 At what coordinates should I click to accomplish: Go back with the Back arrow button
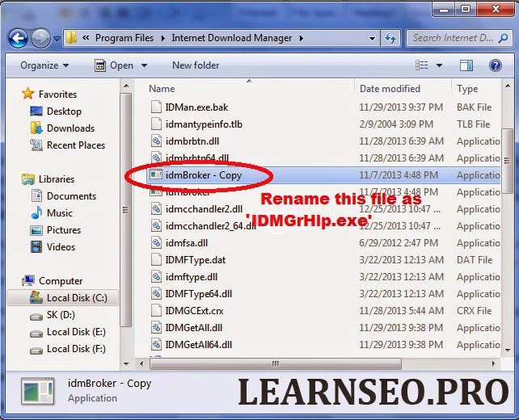(18, 38)
